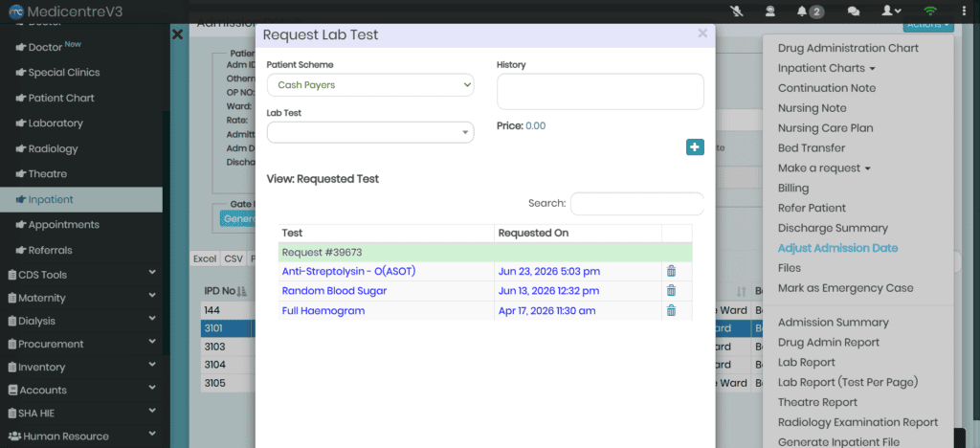Click Random Blood Sugar test link
980x448 pixels.
(x=334, y=291)
